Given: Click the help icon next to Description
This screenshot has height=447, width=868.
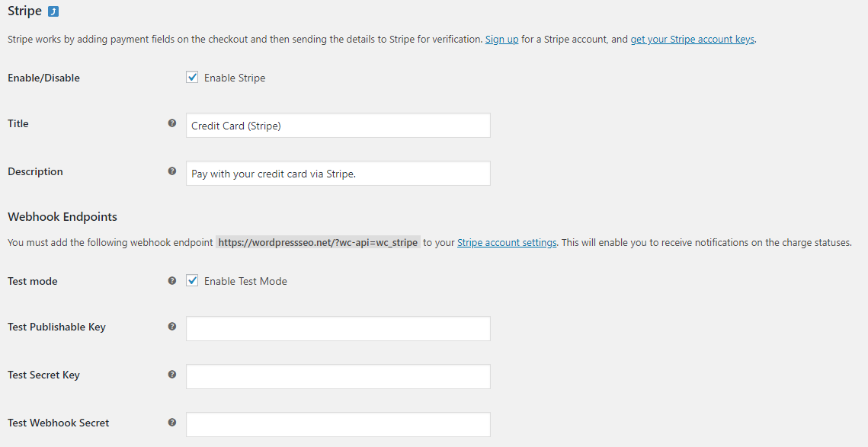Looking at the screenshot, I should pos(172,171).
